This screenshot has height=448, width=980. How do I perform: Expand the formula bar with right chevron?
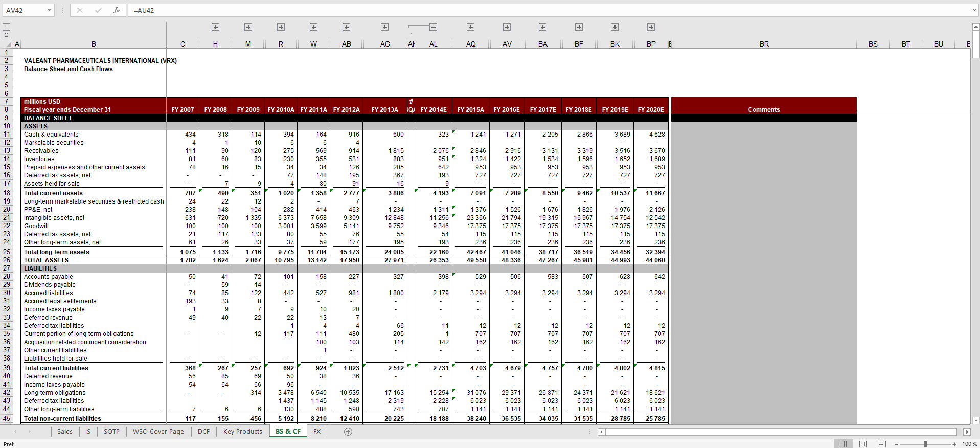(x=974, y=10)
